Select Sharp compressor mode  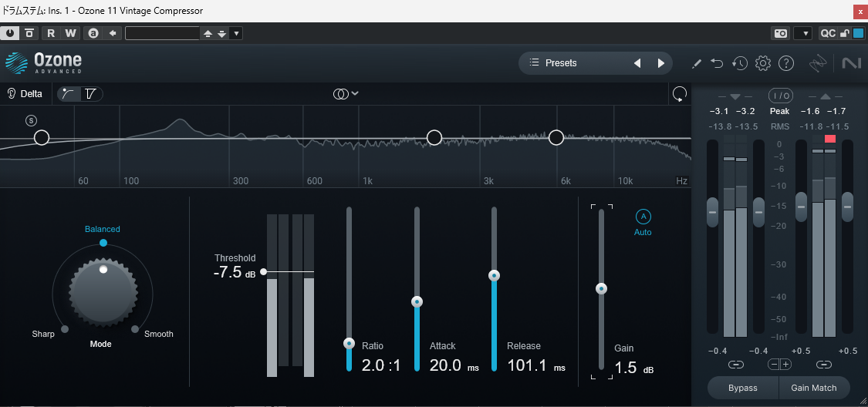point(43,334)
